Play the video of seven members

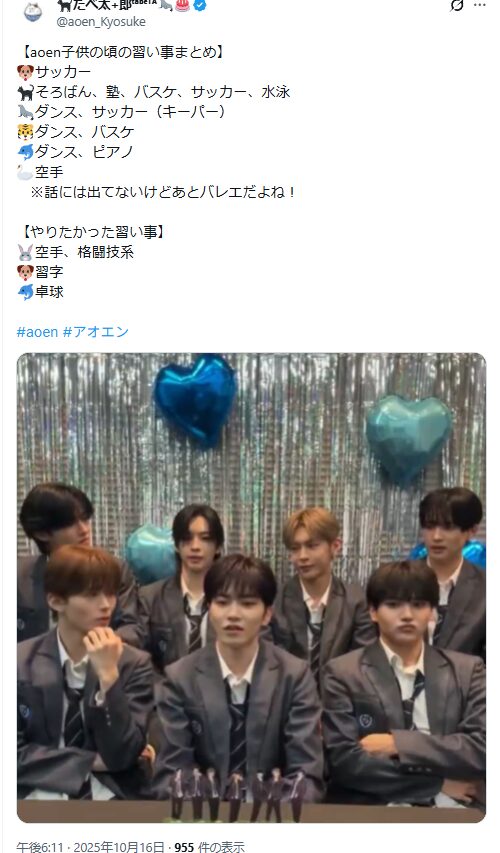[251, 588]
